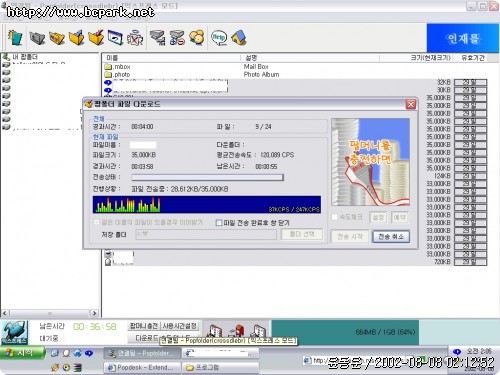Click the 예약 button in download dialog
The image size is (500, 375).
coord(399,218)
